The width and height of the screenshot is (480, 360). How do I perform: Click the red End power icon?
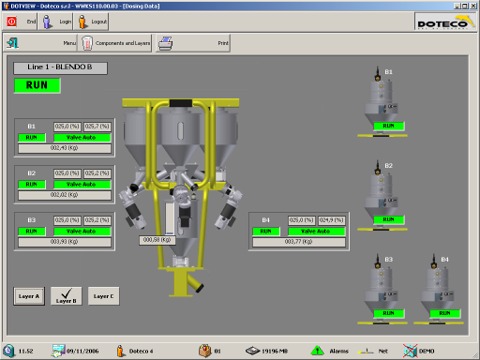click(12, 22)
